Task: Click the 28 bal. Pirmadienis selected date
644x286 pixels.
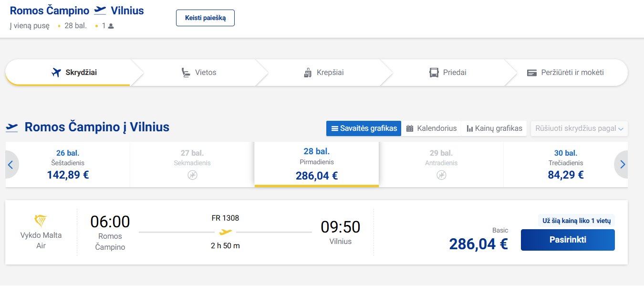Action: 317,164
